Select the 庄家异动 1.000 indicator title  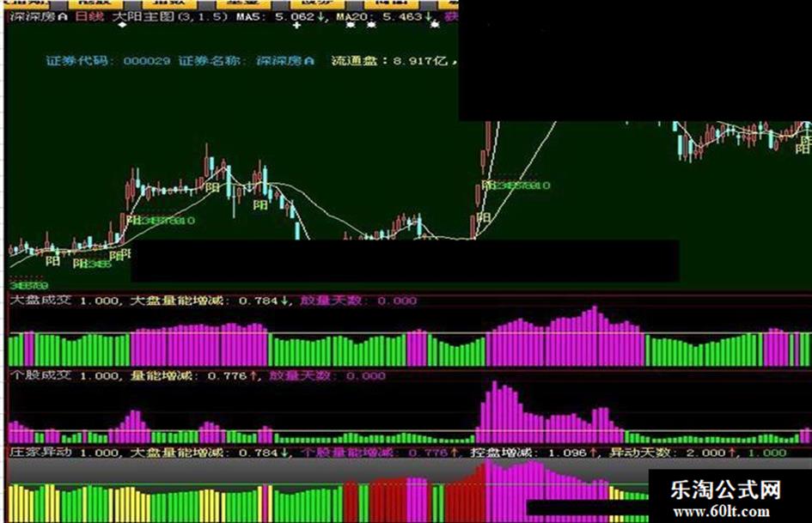64,453
